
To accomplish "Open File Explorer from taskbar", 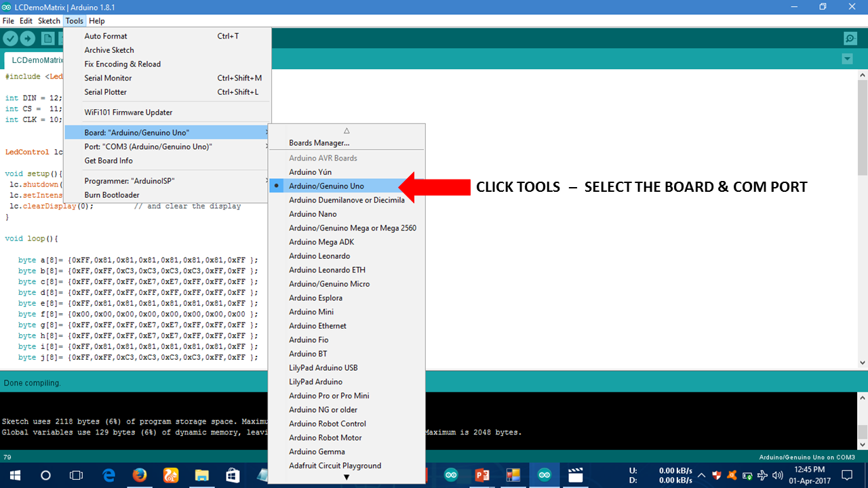I will (x=202, y=475).
